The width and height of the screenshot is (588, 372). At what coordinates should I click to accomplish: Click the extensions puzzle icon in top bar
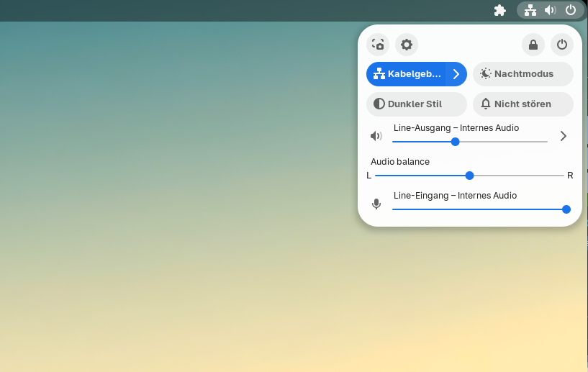[500, 10]
